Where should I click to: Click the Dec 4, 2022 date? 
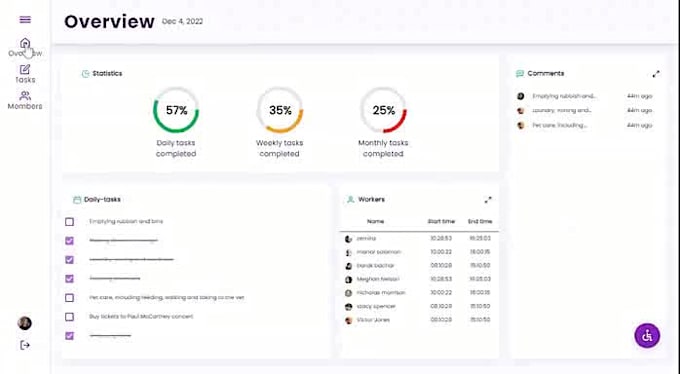tap(182, 21)
